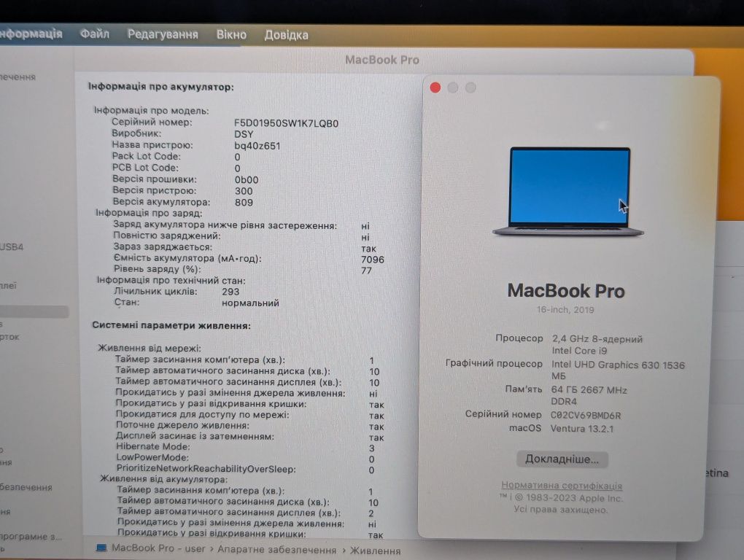Click charge level value 77
Screen dimensions: 744x560
366,271
